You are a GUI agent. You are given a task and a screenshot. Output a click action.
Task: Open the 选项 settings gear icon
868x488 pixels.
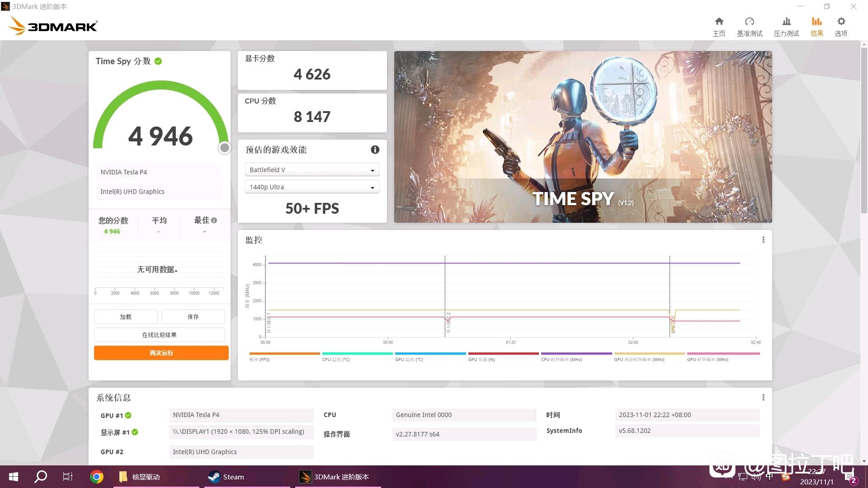(x=841, y=21)
